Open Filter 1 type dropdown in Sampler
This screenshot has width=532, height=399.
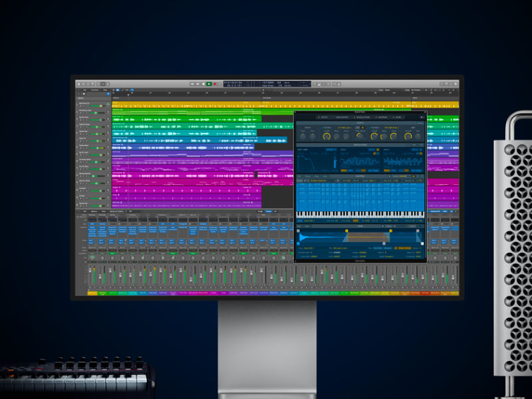coord(344,128)
